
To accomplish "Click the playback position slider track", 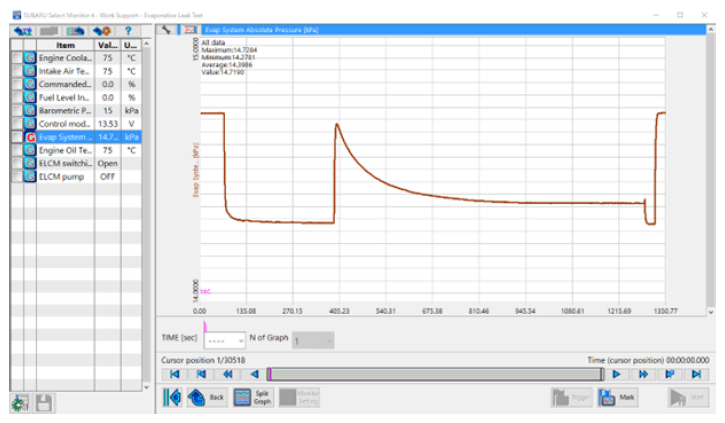I will pos(435,373).
